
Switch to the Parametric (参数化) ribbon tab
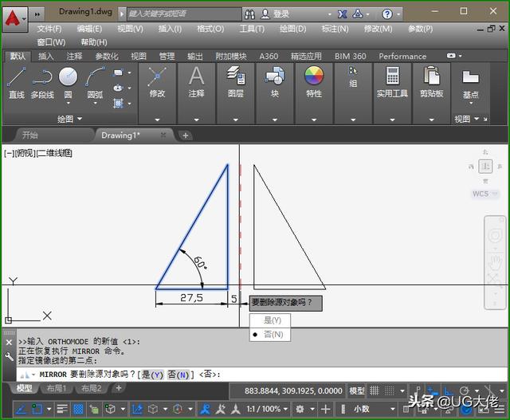[x=107, y=57]
